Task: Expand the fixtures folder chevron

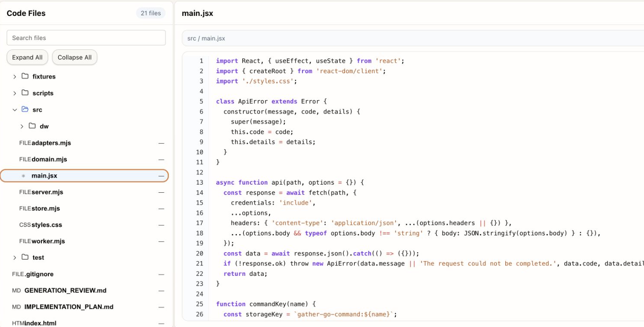Action: 15,77
